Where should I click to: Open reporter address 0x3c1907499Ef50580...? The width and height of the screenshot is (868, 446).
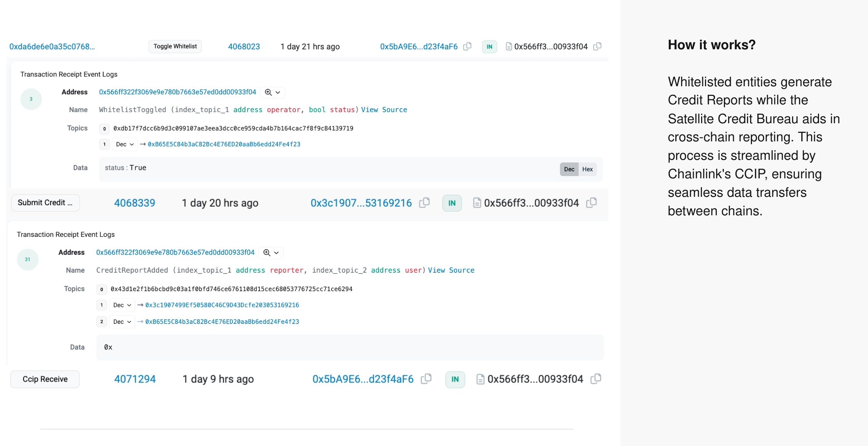click(222, 305)
